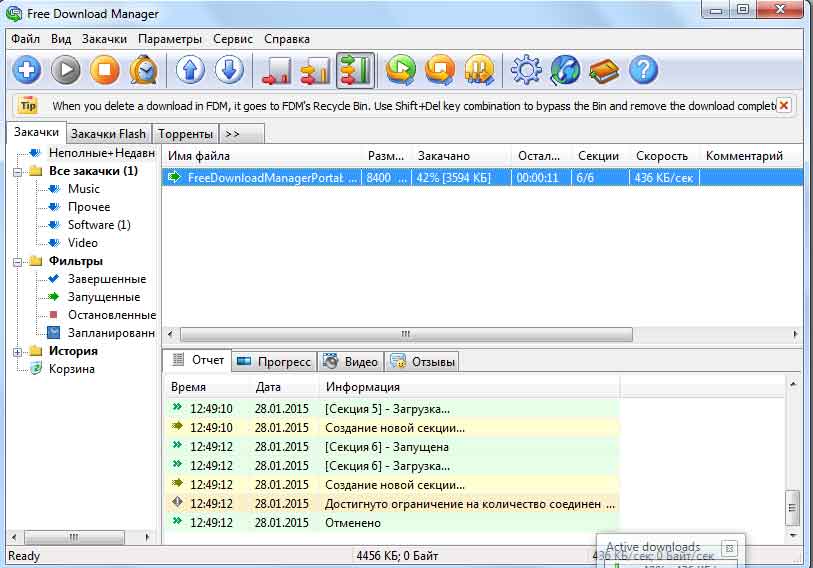Select medium traffic mode icon
Screen dimensions: 813x568
[x=316, y=71]
